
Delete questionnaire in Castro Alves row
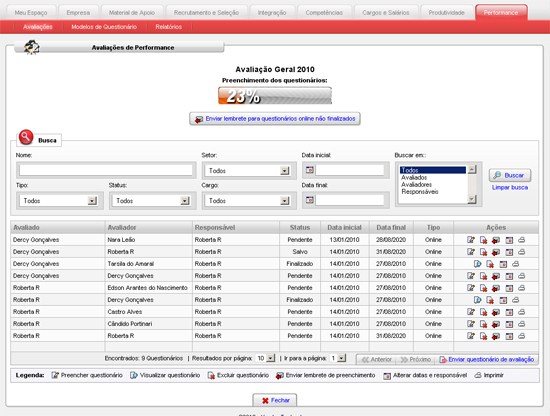pyautogui.click(x=483, y=312)
